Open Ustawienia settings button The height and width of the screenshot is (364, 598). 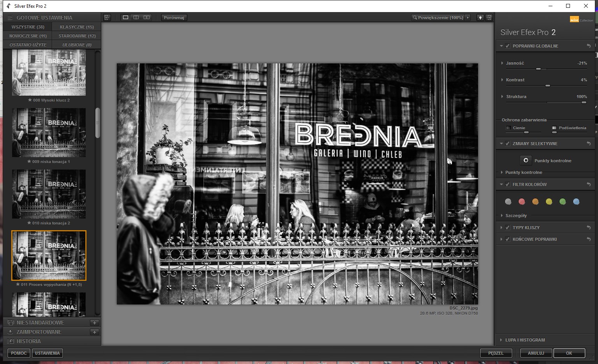[x=47, y=353]
